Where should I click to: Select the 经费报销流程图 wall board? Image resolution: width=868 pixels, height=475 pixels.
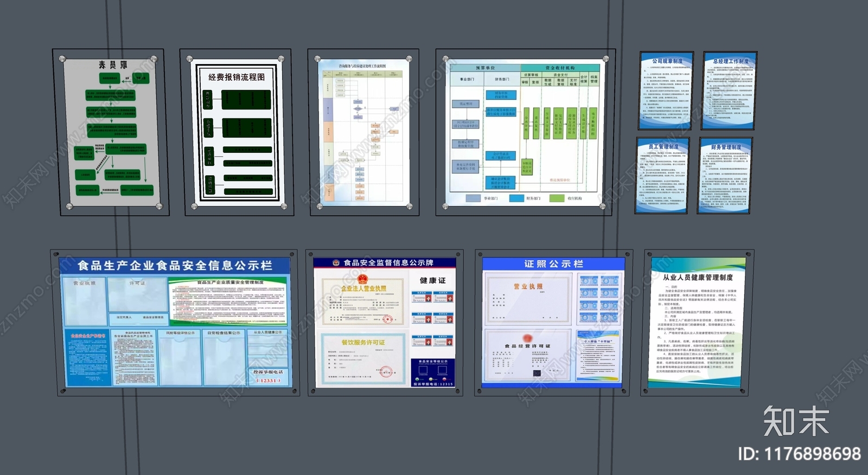(237, 132)
